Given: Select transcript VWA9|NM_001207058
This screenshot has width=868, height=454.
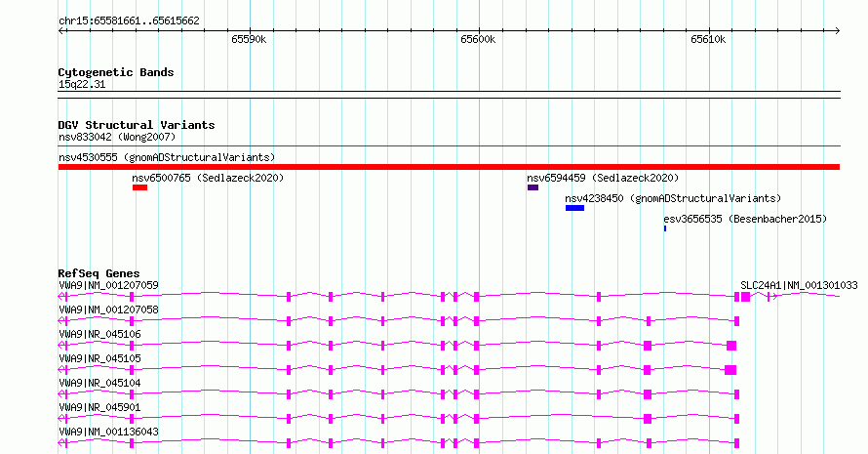Looking at the screenshot, I should pos(108,310).
